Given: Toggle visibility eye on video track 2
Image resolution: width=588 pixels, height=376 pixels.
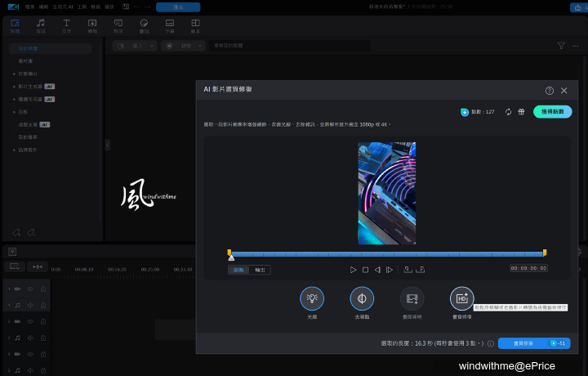Looking at the screenshot, I should click(30, 321).
